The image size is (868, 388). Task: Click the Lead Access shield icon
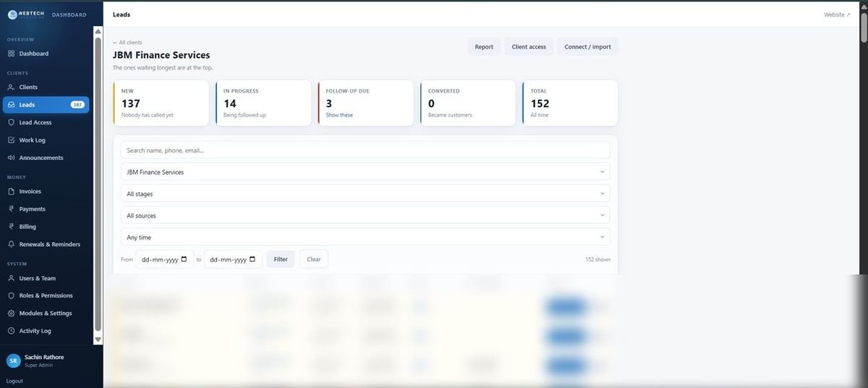[x=11, y=122]
